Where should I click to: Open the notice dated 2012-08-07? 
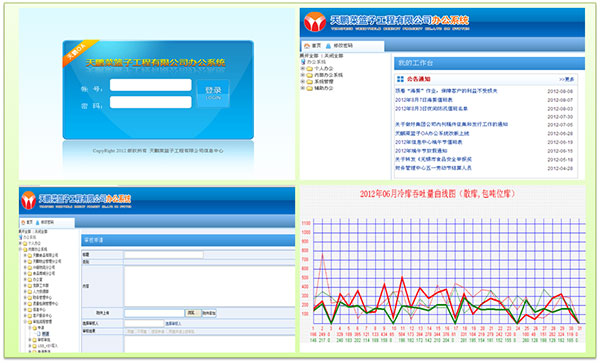pyautogui.click(x=424, y=100)
